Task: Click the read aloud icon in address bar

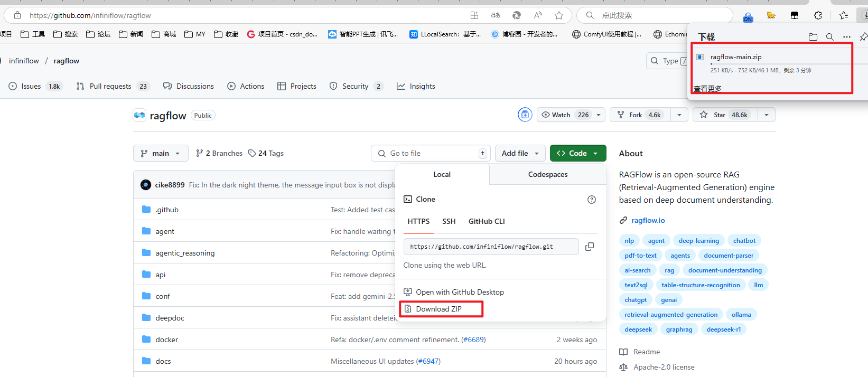Action: [x=538, y=15]
